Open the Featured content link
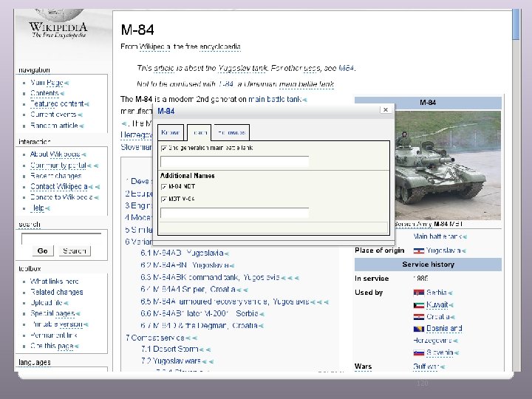The height and width of the screenshot is (399, 532). click(57, 104)
